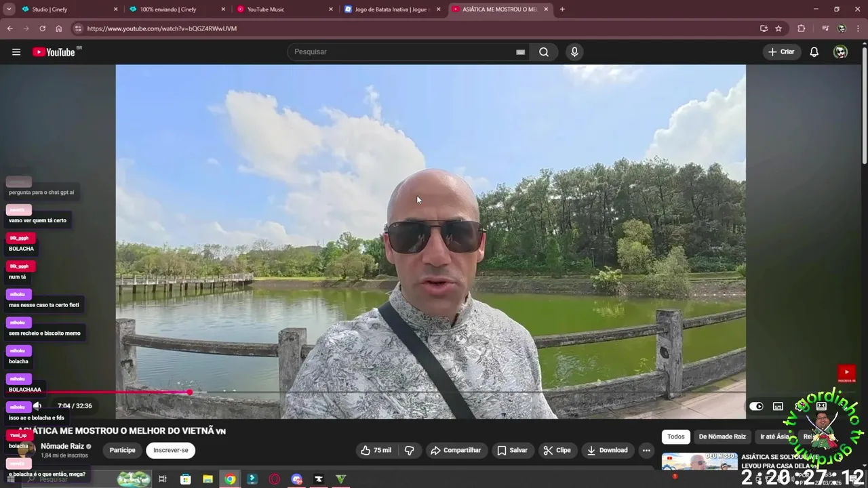The image size is (868, 488).
Task: Switch to YouTube Music tab
Action: (x=285, y=9)
